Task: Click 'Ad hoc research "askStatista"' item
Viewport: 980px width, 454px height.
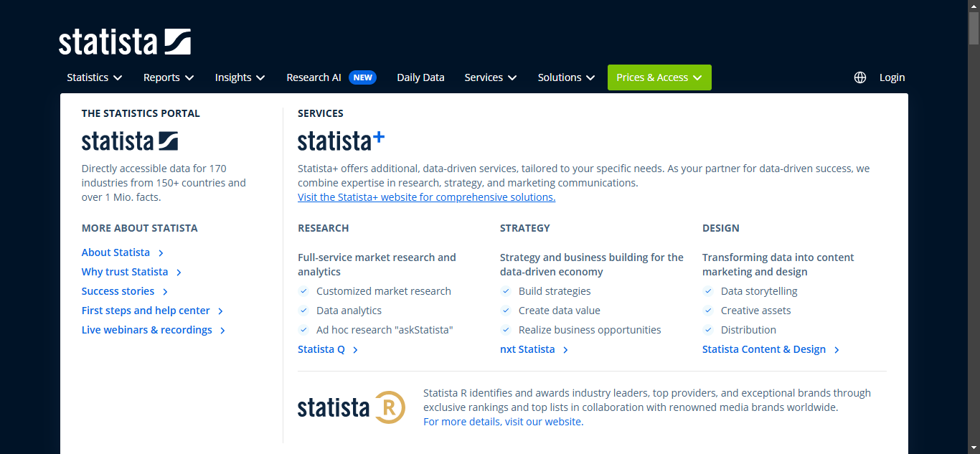Action: tap(385, 330)
